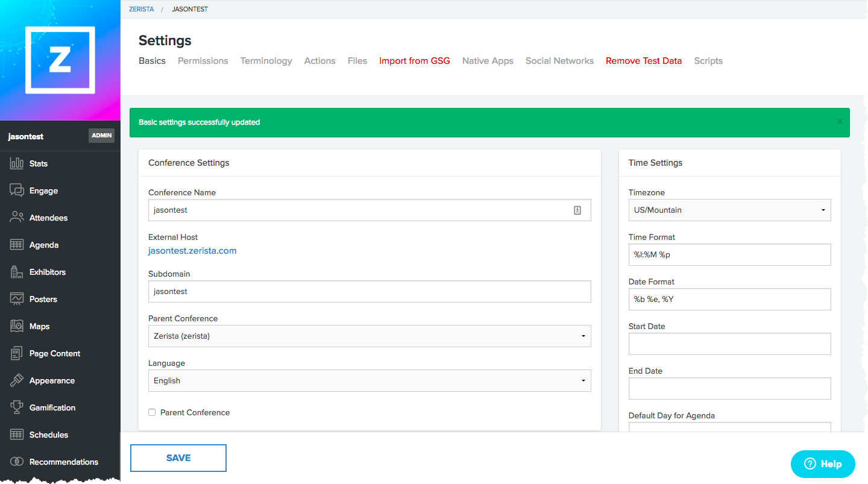Select Attendees label in sidebar
868x484 pixels.
(48, 218)
